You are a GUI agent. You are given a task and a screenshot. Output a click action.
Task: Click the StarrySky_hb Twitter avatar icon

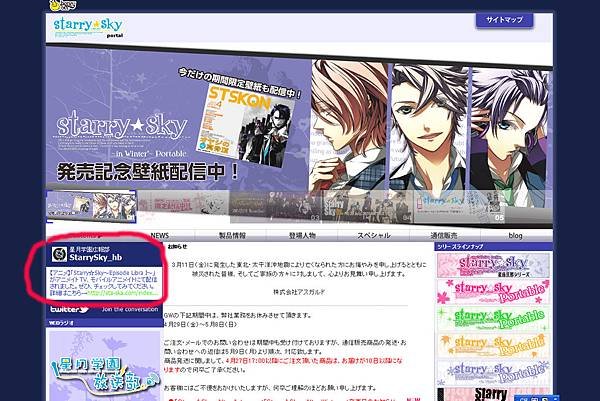pyautogui.click(x=59, y=254)
